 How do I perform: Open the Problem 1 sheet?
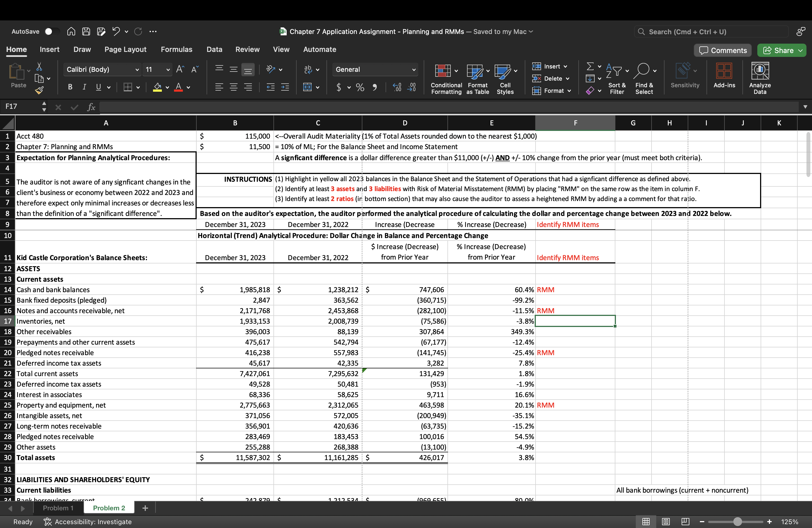pyautogui.click(x=58, y=508)
